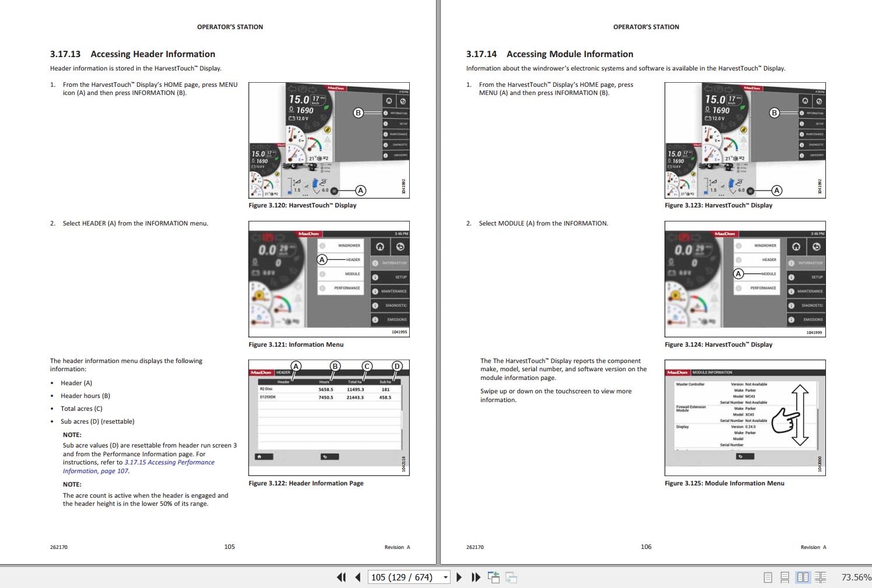This screenshot has width=872, height=588.
Task: Jump to the first page of the document
Action: click(x=341, y=577)
